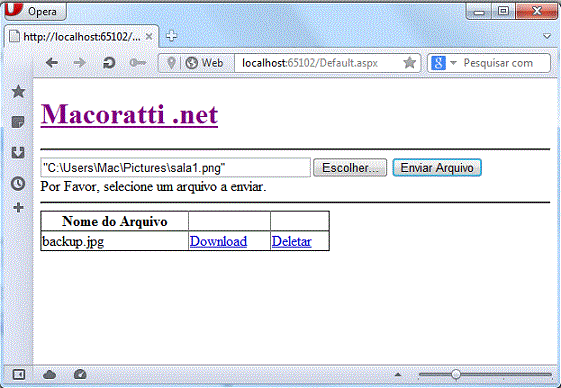Click the Opera Turbo speedometer icon
Screen dimensions: 561x388
pyautogui.click(x=80, y=374)
